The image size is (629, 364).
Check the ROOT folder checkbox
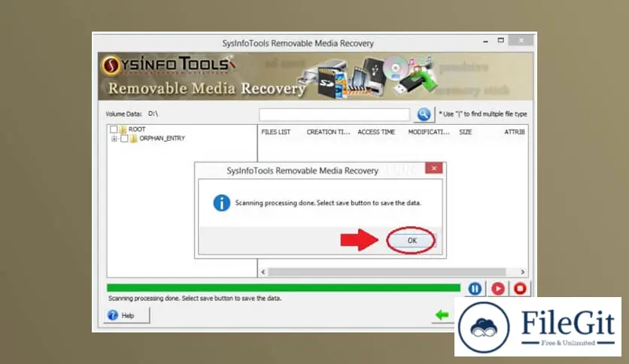coord(114,129)
